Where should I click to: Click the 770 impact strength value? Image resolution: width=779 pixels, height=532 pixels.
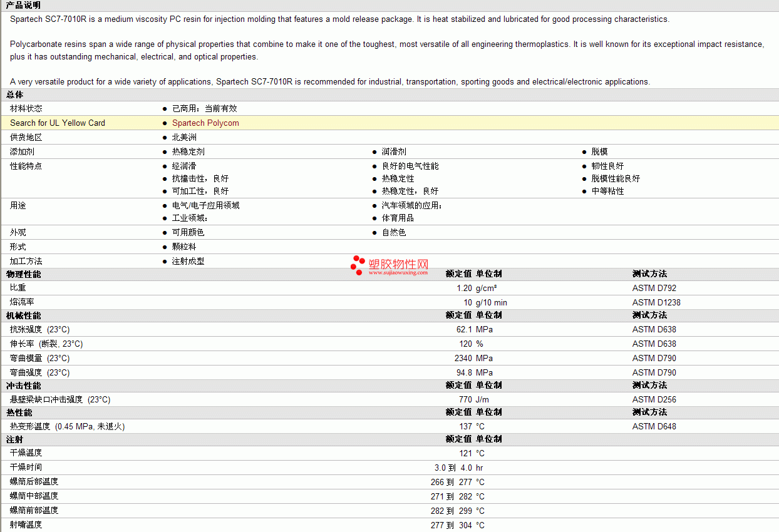click(465, 400)
